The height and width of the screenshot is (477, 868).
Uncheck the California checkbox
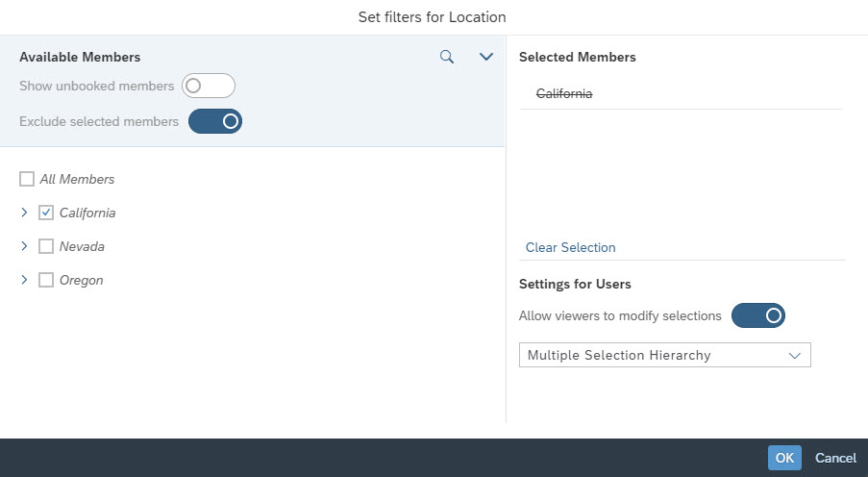pyautogui.click(x=46, y=213)
